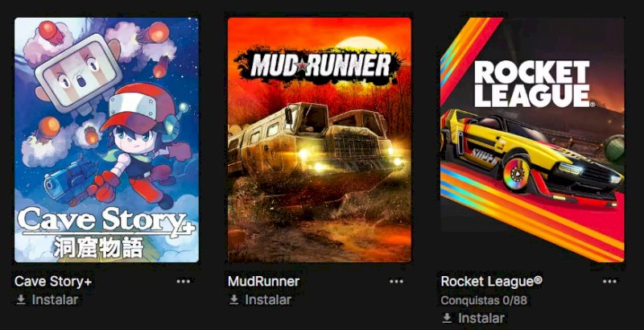Select the Rocket League cover art
644x330 pixels.
tap(532, 140)
